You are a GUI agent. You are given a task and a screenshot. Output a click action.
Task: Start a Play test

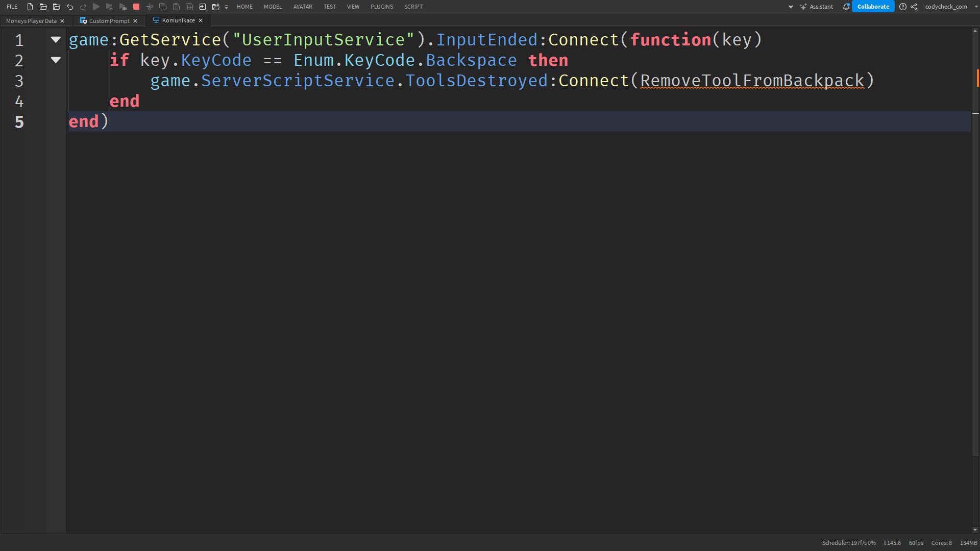coord(96,7)
